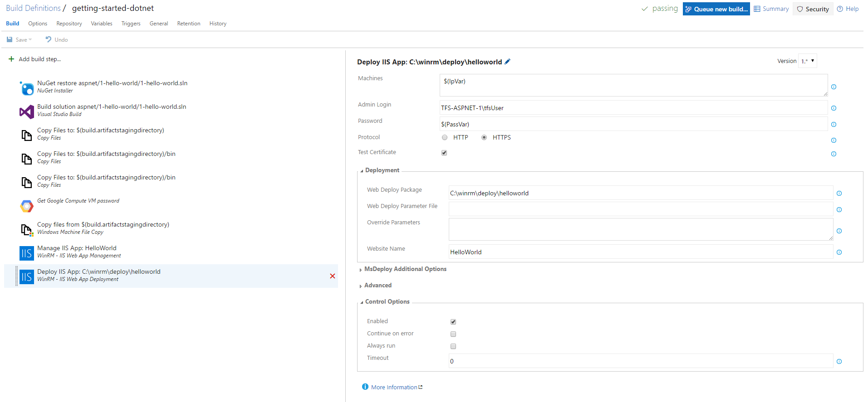This screenshot has height=402, width=868.
Task: Click the pencil icon to rename the task
Action: 508,62
